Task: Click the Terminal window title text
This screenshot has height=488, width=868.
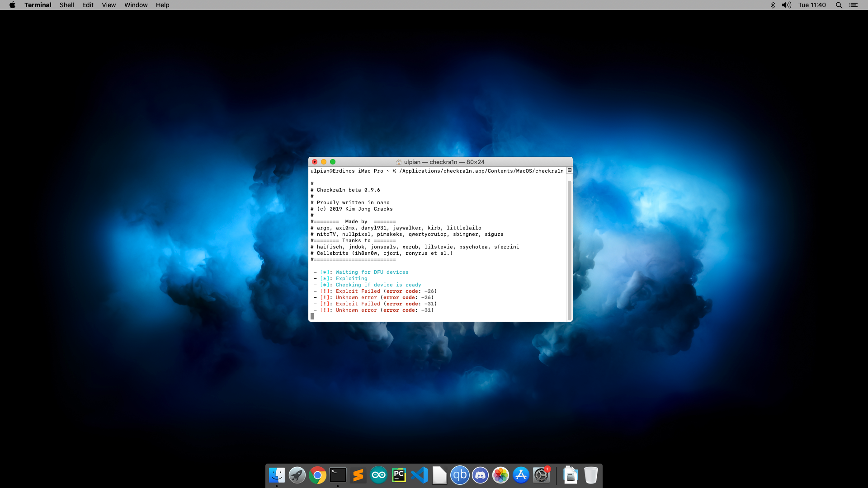Action: 444,162
